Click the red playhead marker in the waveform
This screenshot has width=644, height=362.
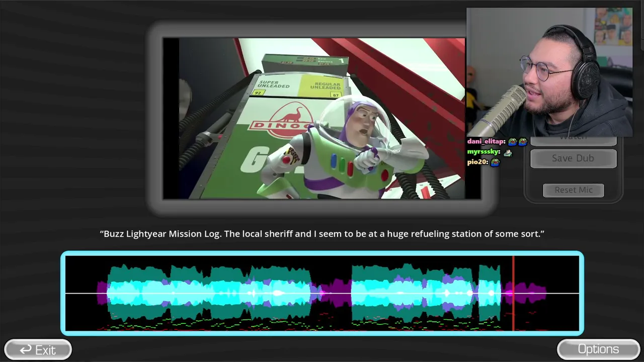[513, 293]
